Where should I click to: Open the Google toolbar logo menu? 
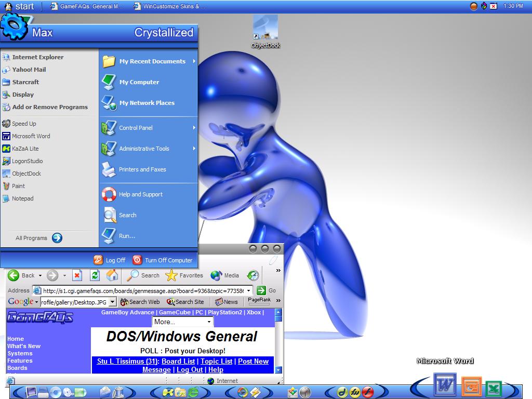pos(23,301)
